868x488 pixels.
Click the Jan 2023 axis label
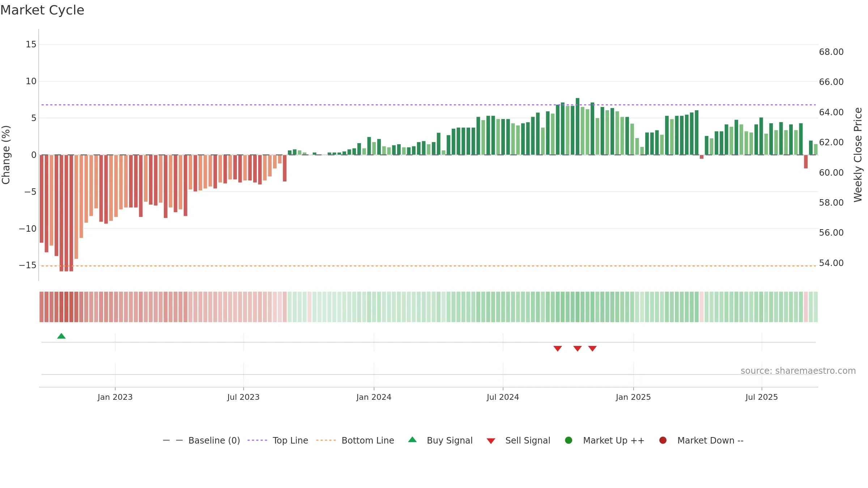pos(115,397)
